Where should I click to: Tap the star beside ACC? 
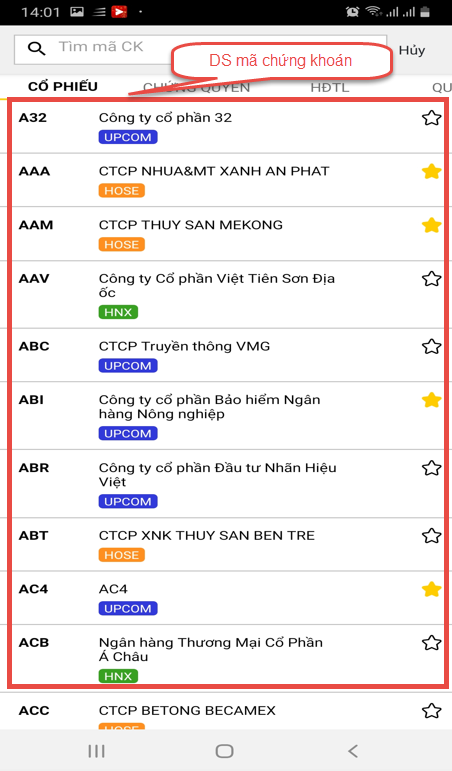[x=431, y=711]
